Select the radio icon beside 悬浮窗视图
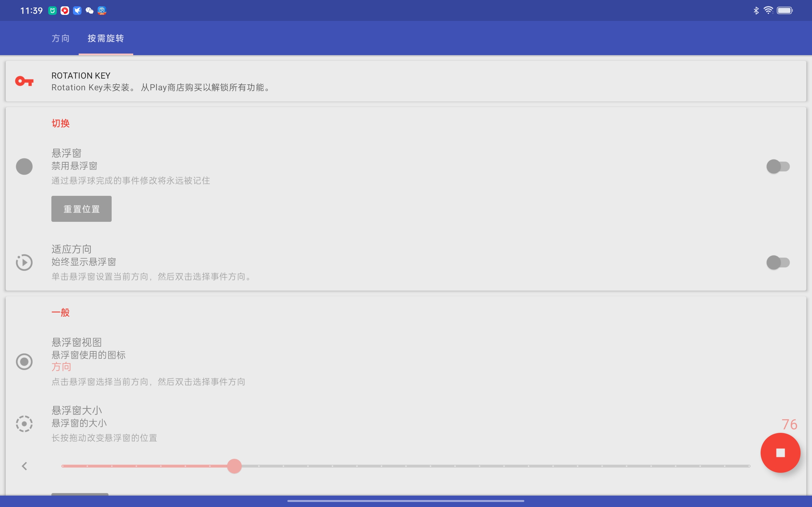The height and width of the screenshot is (507, 812). click(24, 362)
